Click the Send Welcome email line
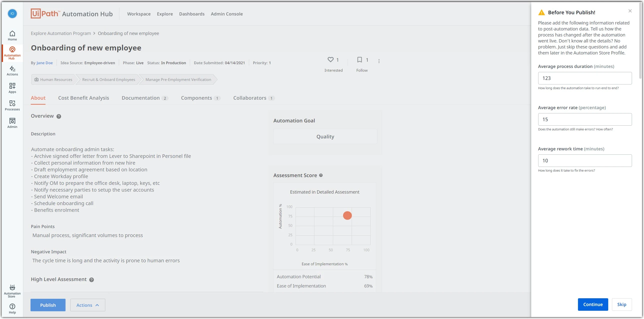Image resolution: width=644 pixels, height=319 pixels. pyautogui.click(x=57, y=197)
